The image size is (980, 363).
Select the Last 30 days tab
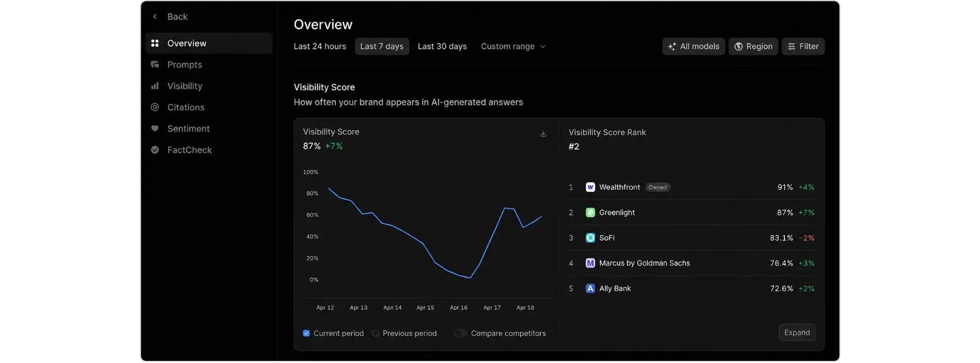[442, 46]
